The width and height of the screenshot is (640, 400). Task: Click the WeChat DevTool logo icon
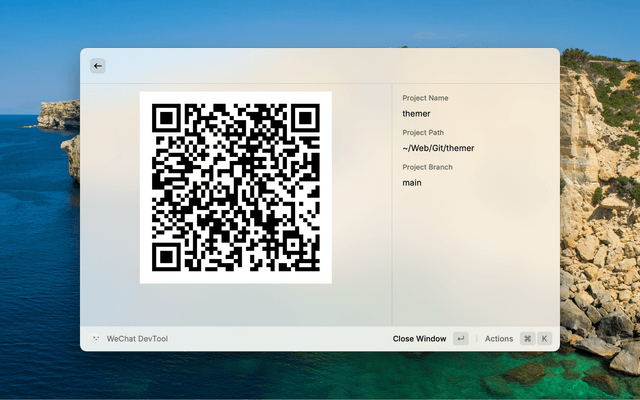coord(96,339)
